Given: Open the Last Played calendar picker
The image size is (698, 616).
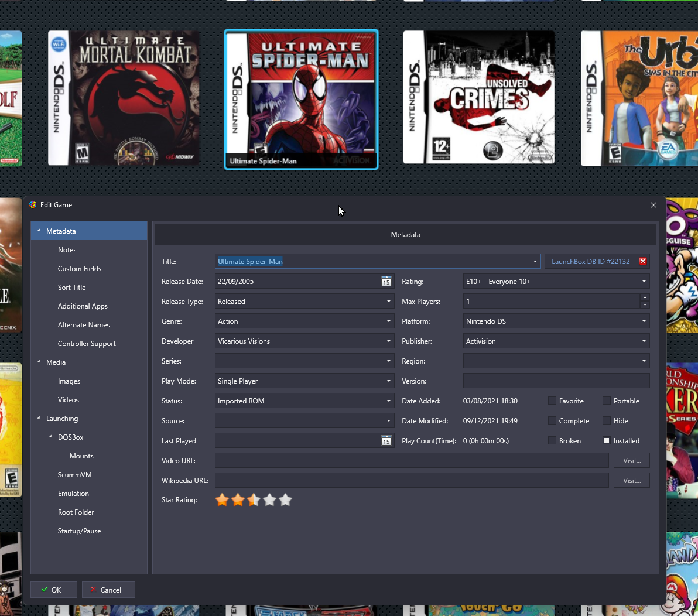Looking at the screenshot, I should coord(386,441).
